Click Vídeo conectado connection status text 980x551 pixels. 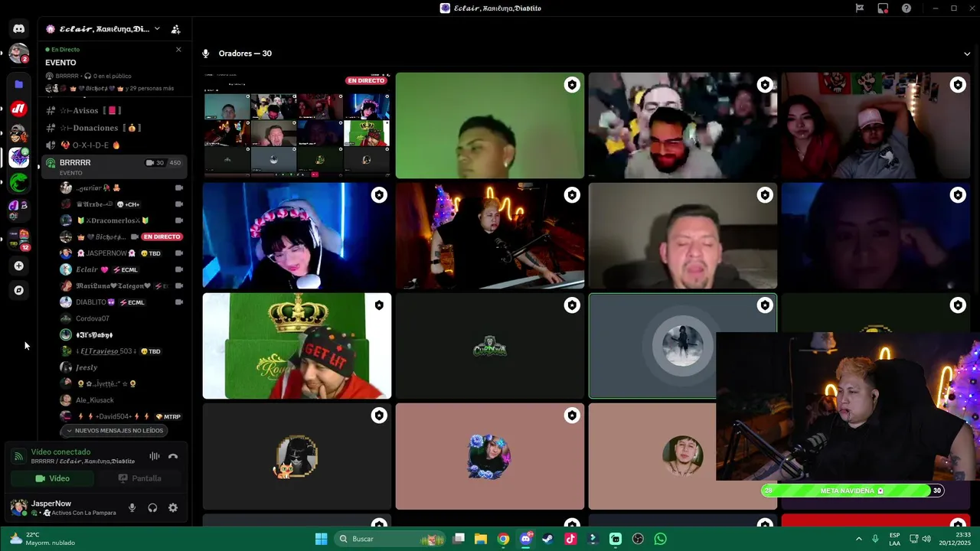[60, 452]
